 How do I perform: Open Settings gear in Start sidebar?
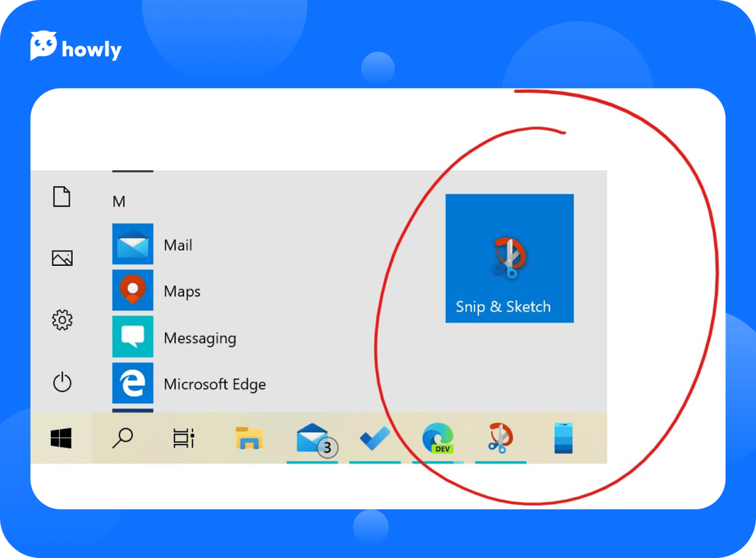(62, 320)
